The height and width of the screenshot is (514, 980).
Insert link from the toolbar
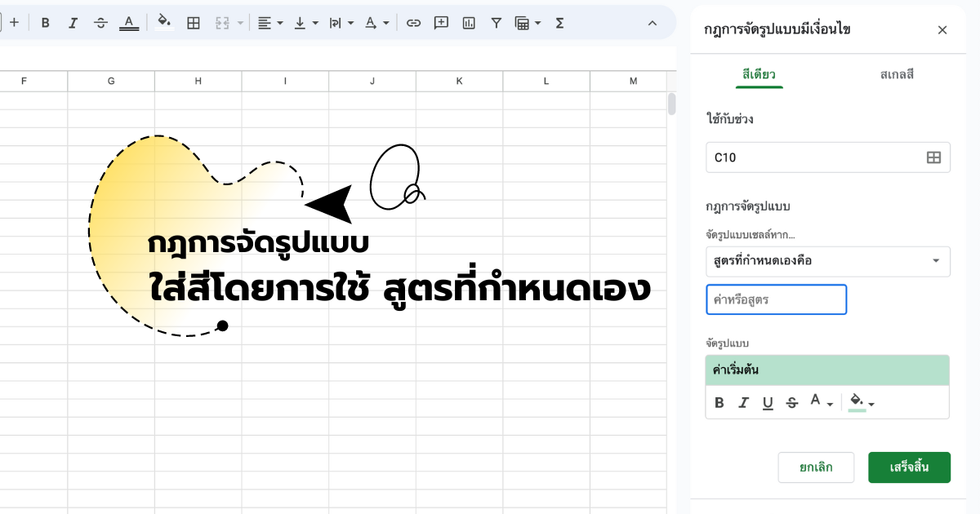413,23
